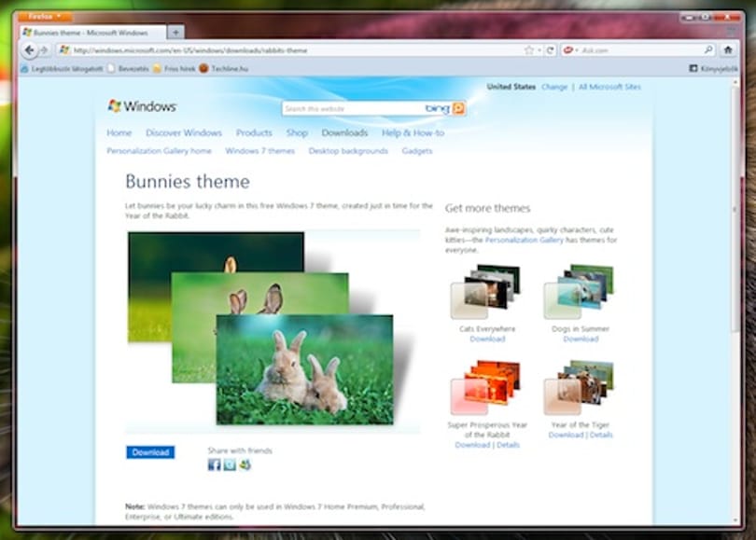Viewport: 756px width, 540px height.
Task: Share on Twitter icon
Action: [x=230, y=464]
